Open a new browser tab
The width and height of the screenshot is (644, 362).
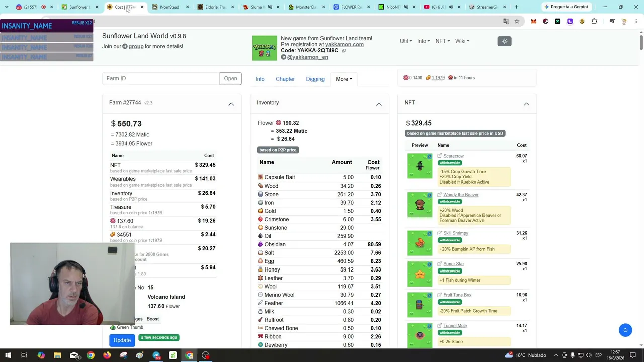tap(516, 7)
